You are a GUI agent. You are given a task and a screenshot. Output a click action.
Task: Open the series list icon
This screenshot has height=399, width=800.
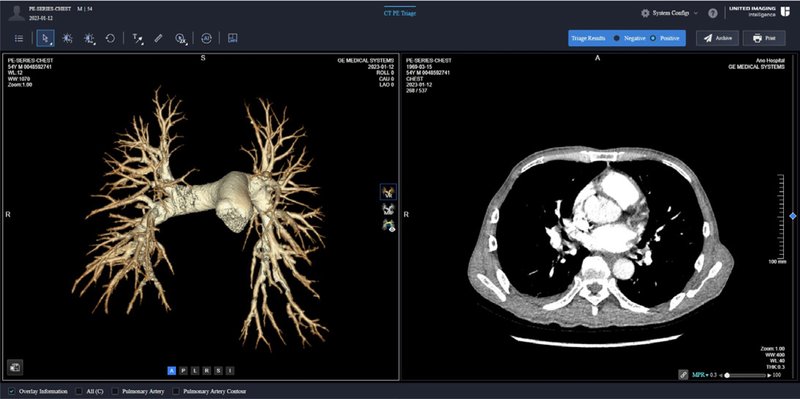[x=19, y=38]
